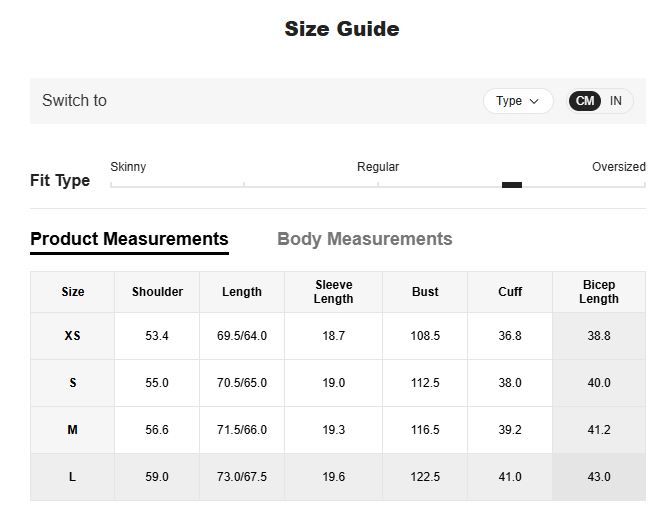Click the L row Bust value 122.5
The image size is (672, 513).
point(425,477)
